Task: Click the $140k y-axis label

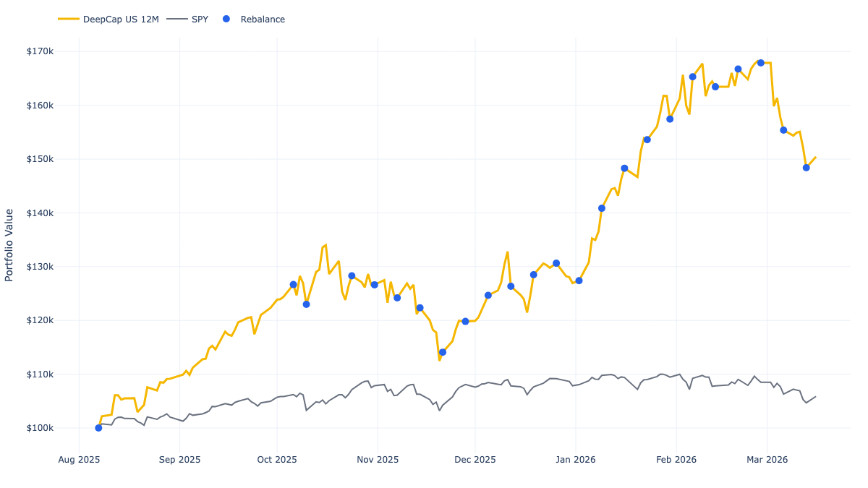Action: tap(39, 213)
